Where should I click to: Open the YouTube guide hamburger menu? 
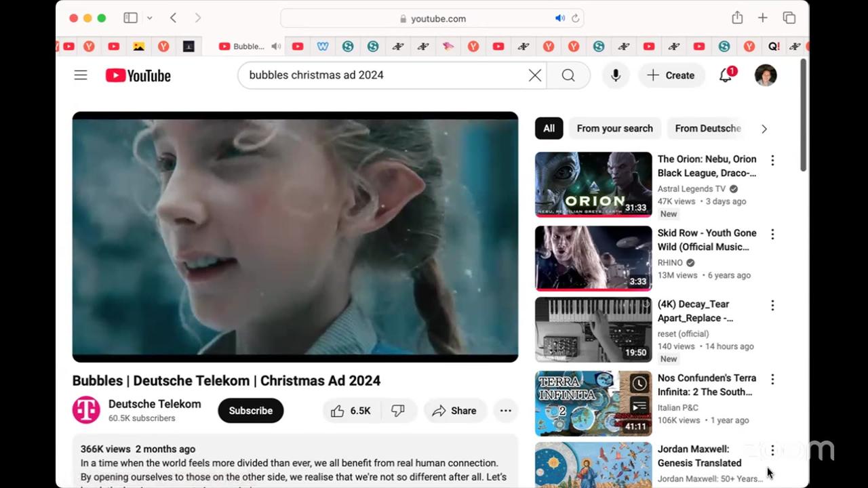(81, 75)
